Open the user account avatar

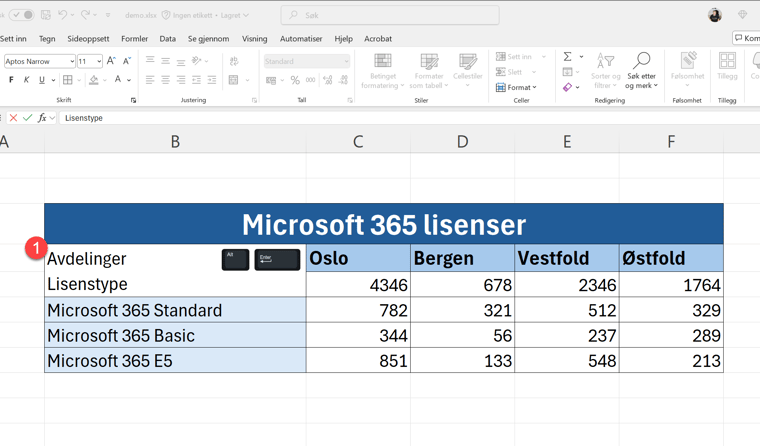tap(714, 15)
